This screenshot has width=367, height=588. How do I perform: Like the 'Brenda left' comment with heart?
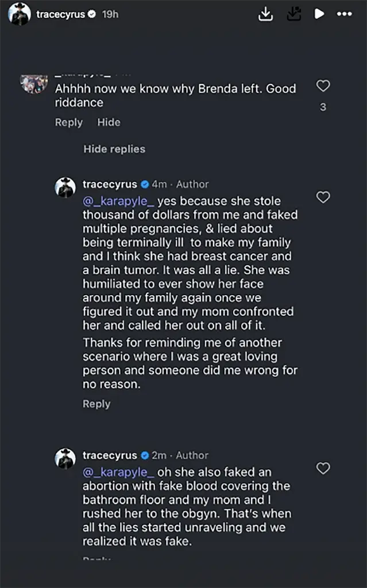(x=323, y=86)
